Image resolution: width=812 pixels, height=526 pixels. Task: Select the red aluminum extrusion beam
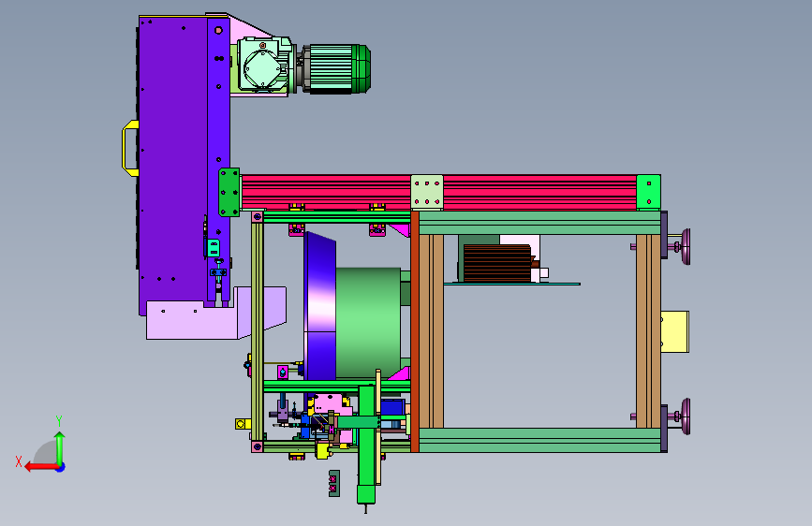pyautogui.click(x=439, y=193)
